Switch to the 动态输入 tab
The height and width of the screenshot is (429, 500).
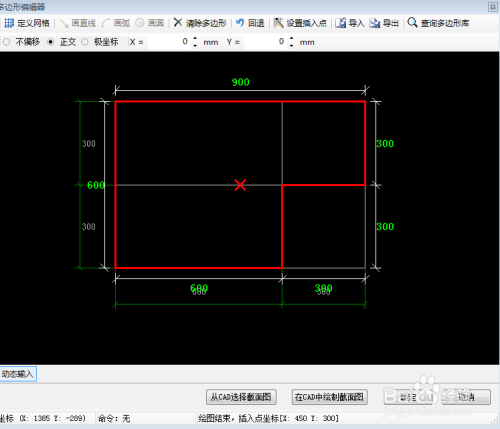tap(18, 374)
